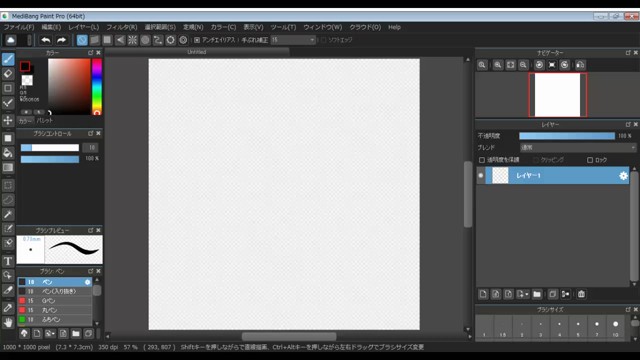Add a new layer
The image size is (640, 360).
[483, 294]
